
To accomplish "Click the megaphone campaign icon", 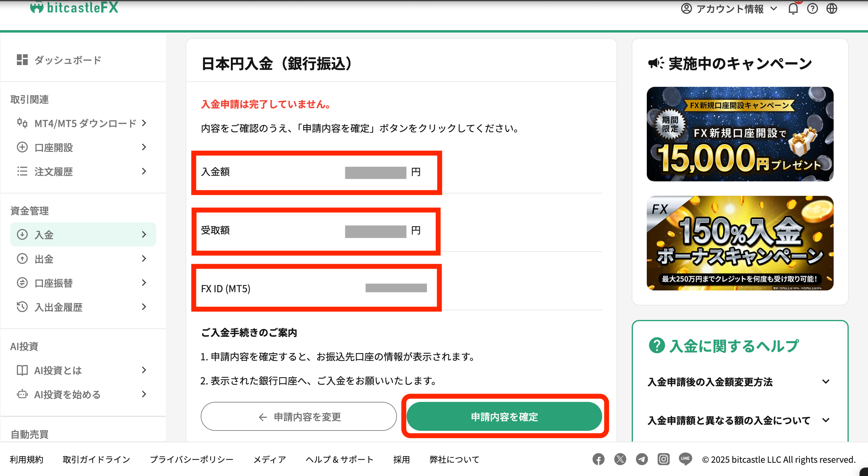I will (656, 63).
